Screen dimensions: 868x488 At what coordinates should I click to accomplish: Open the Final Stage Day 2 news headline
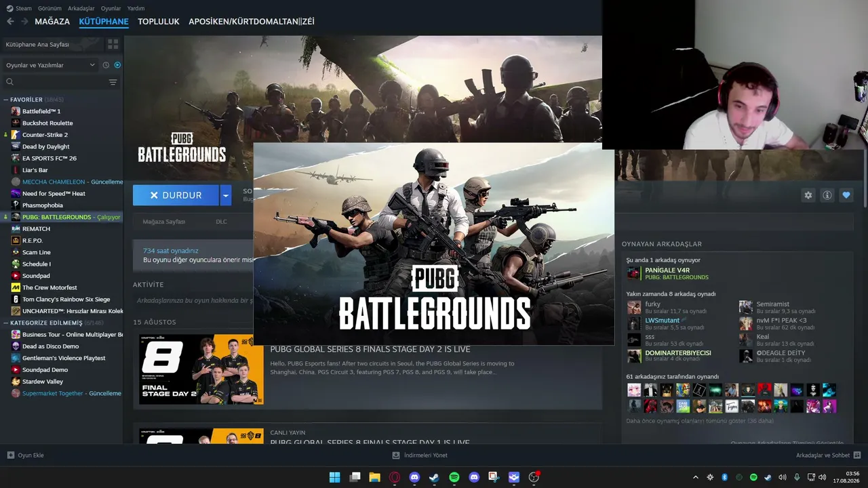point(370,350)
